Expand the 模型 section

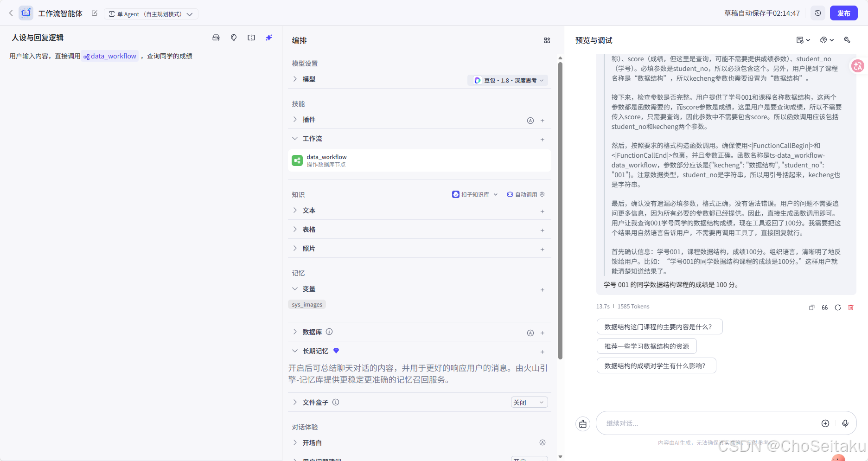point(295,79)
